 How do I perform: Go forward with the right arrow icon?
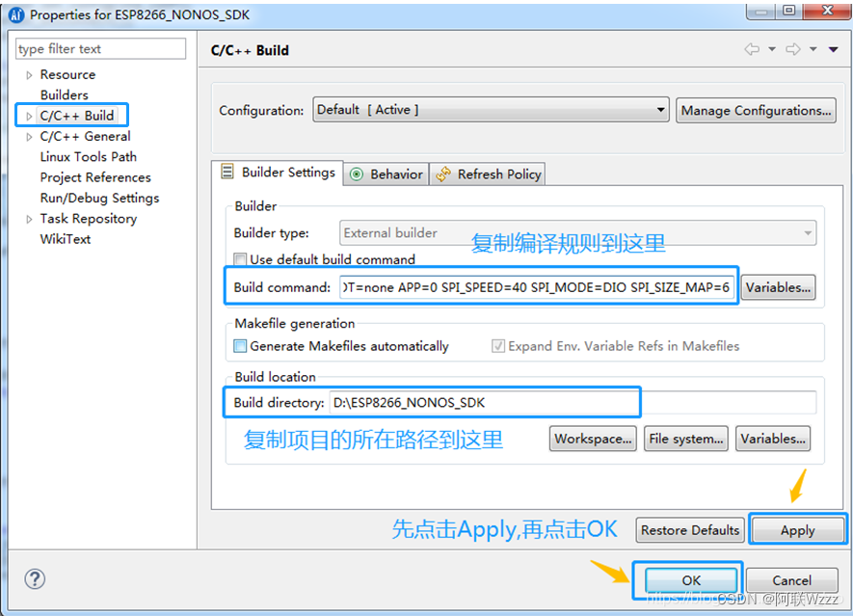click(793, 49)
